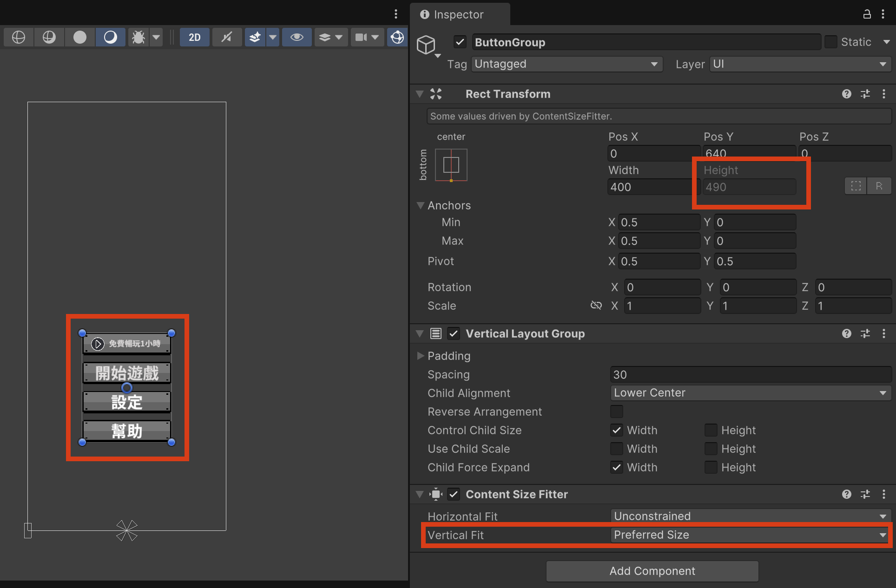Click the Add Component button

[652, 571]
